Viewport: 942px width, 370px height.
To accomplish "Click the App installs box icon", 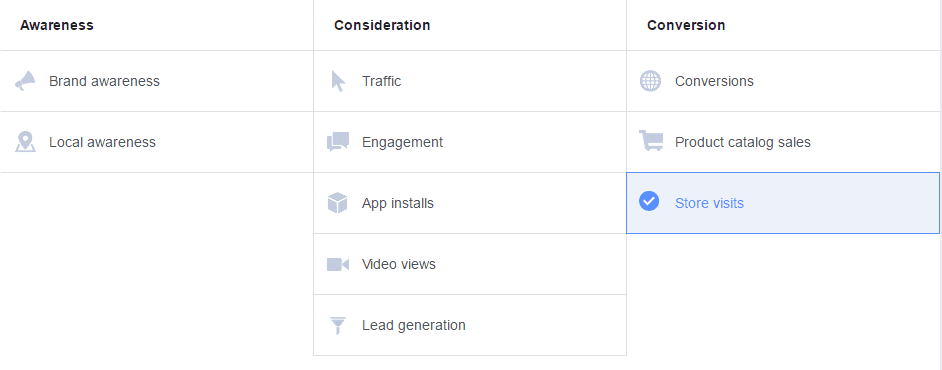I will [338, 203].
